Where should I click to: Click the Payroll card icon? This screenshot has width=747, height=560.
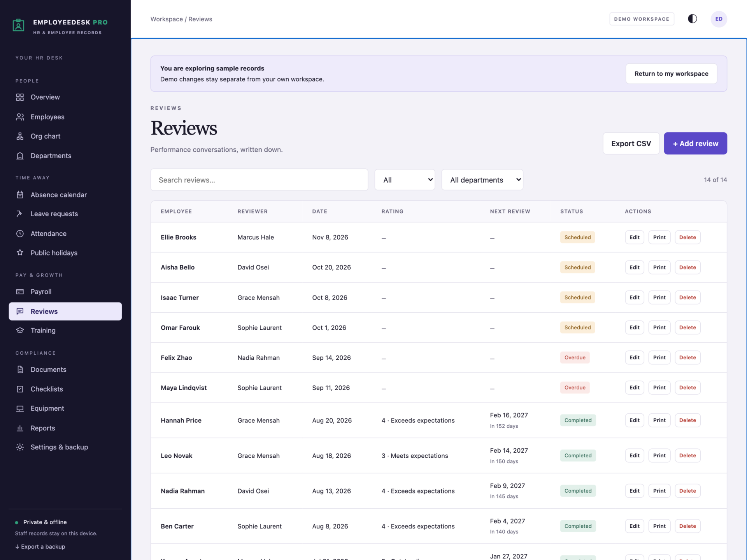click(20, 292)
